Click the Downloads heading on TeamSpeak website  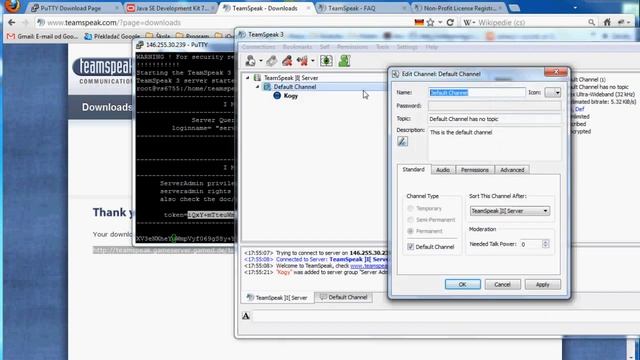click(107, 107)
